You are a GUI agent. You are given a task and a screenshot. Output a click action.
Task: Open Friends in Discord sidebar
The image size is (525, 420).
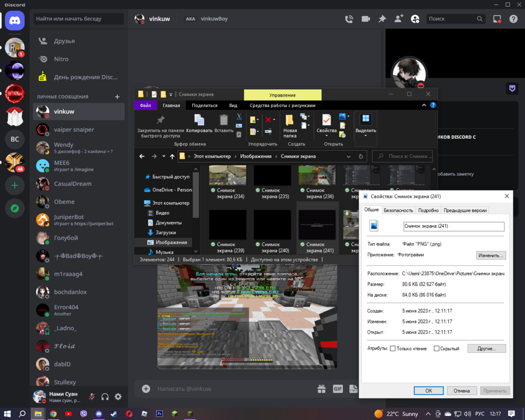(79, 41)
